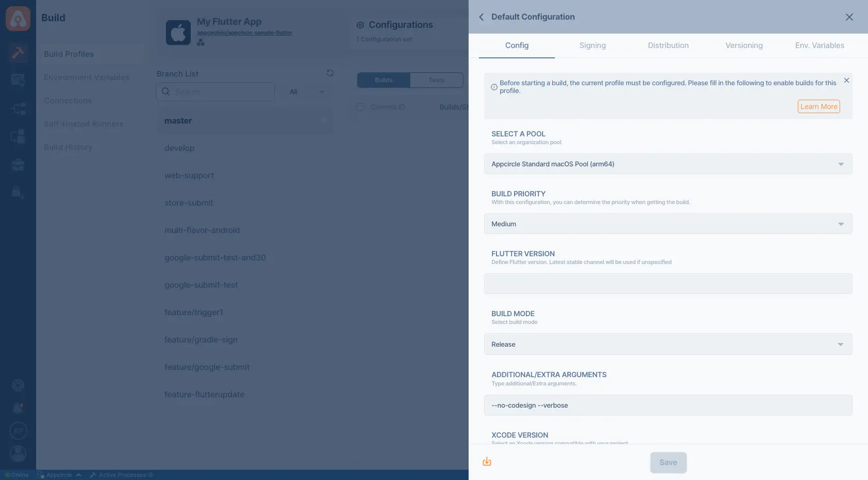
Task: Select the web-support branch
Action: tap(244, 175)
